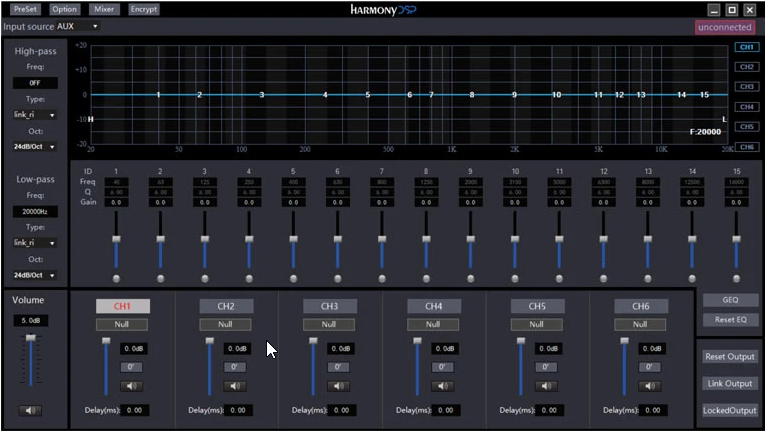
Task: Click the EQ band 3 gain slider handle
Action: (x=205, y=239)
